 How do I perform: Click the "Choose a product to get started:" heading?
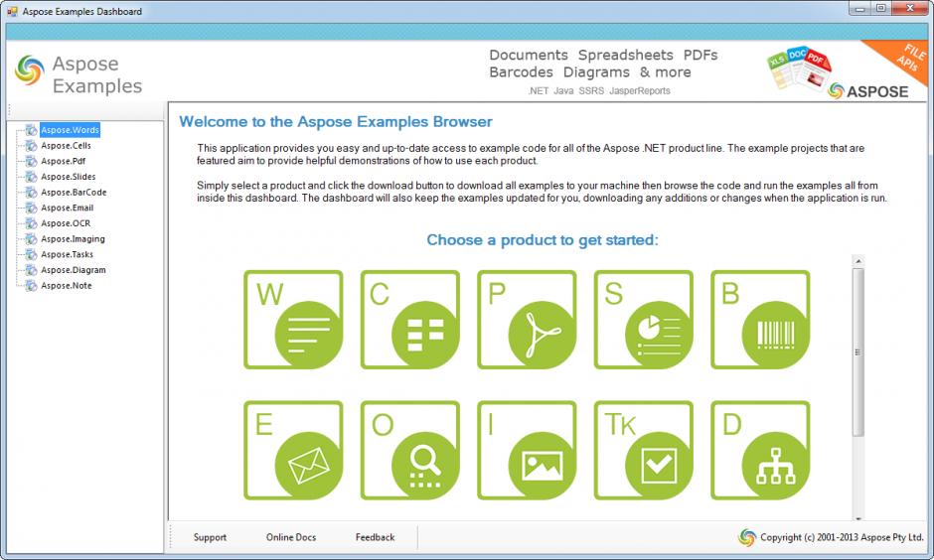coord(543,240)
